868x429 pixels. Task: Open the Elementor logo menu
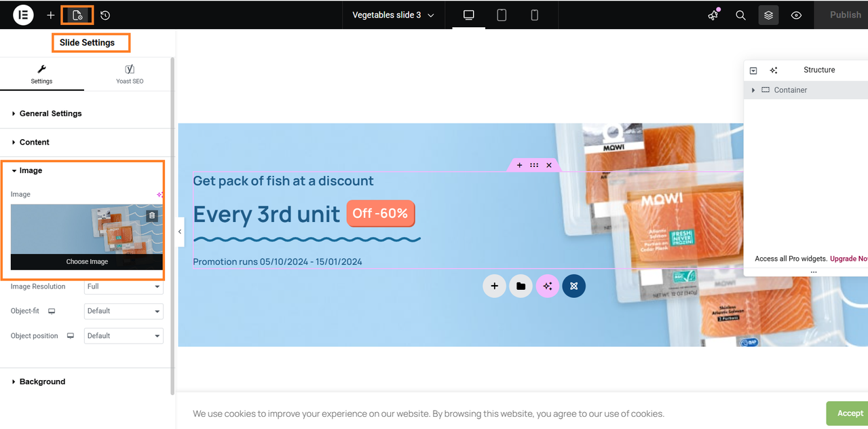(23, 14)
